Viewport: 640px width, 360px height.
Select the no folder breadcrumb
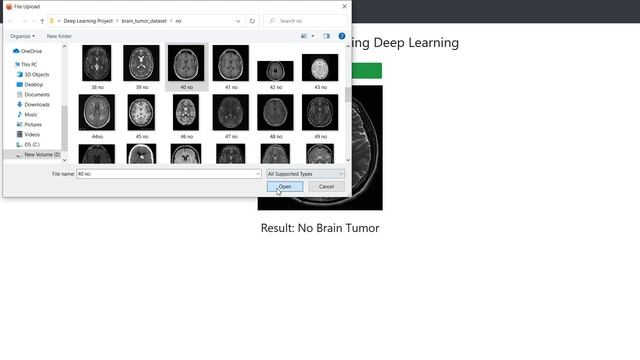tap(178, 21)
